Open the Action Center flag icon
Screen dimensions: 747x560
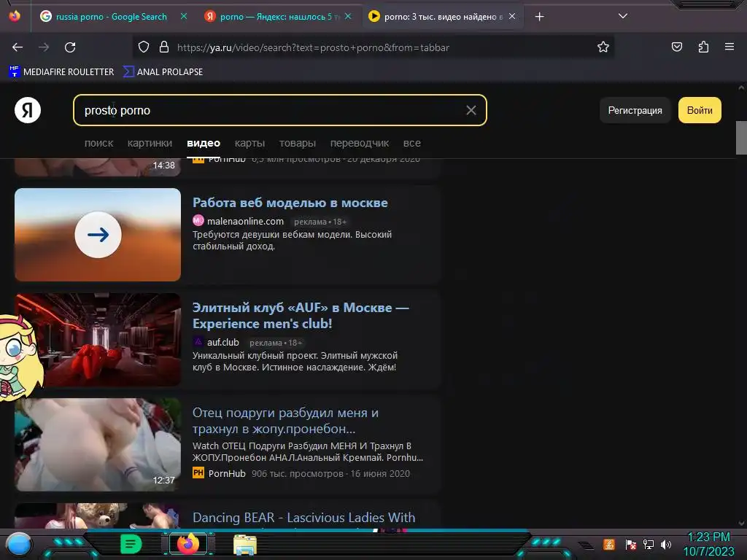631,544
